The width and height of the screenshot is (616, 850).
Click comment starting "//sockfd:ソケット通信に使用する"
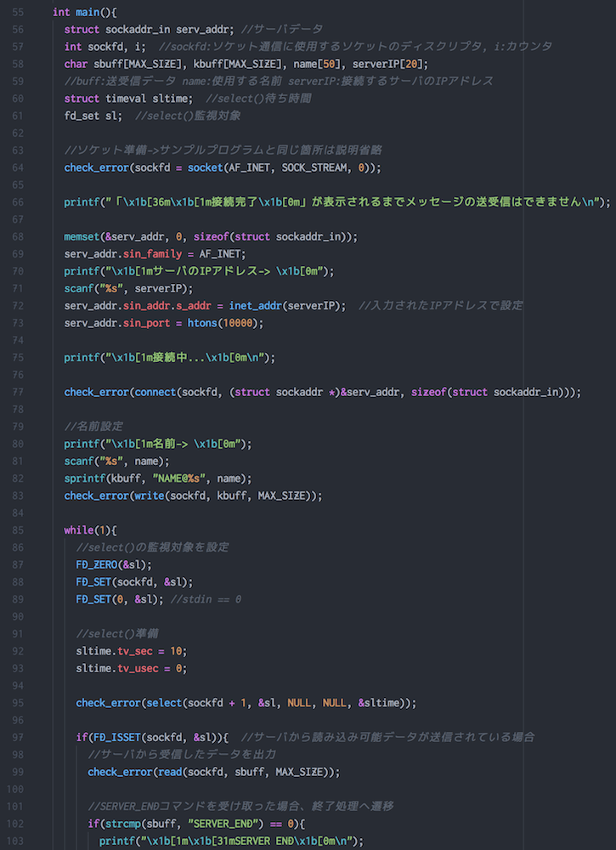[x=355, y=47]
